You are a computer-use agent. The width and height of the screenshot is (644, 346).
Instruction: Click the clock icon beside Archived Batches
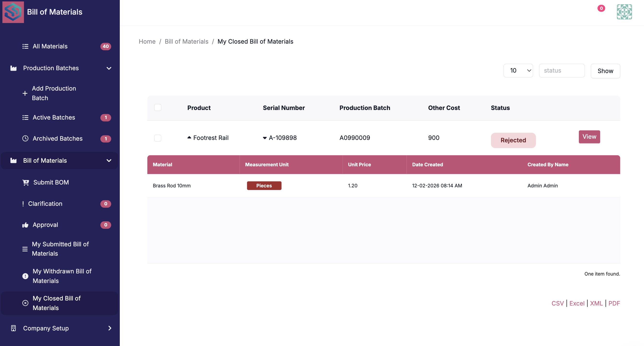coord(25,138)
